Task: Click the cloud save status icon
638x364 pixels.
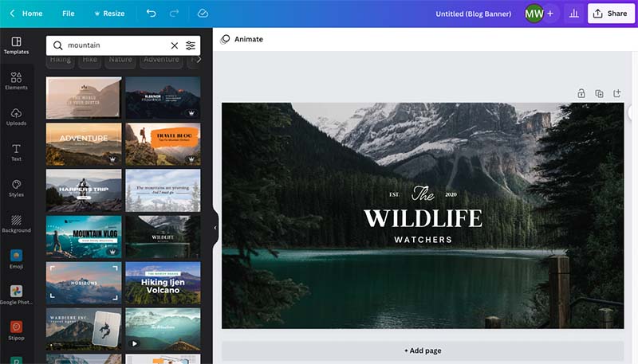Action: pos(203,14)
